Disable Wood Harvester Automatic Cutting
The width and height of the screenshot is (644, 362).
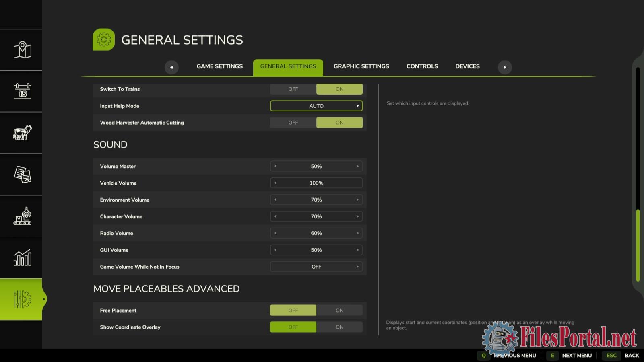(293, 123)
